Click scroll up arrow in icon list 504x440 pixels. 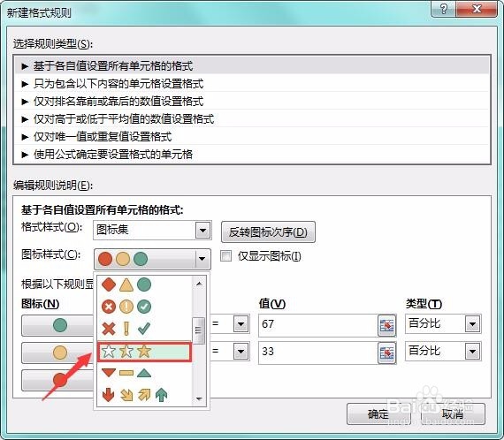click(199, 284)
